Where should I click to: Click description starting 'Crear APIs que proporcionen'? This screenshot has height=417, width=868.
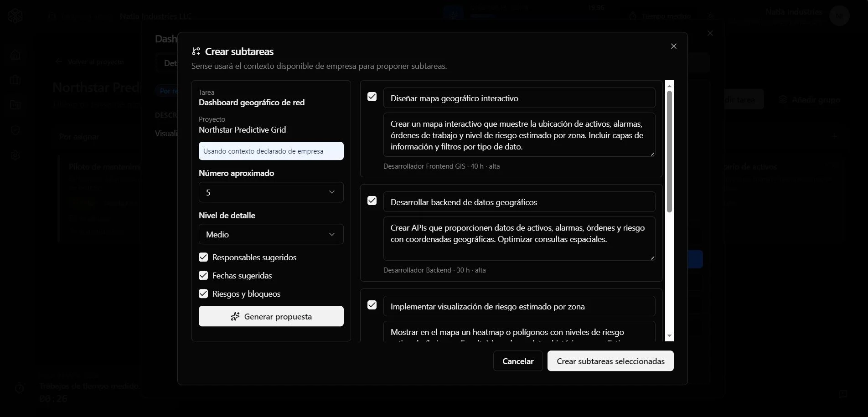(x=519, y=239)
